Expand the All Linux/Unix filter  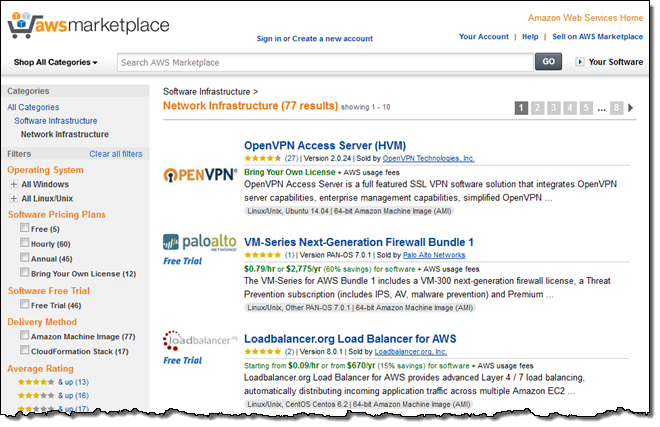(x=14, y=199)
